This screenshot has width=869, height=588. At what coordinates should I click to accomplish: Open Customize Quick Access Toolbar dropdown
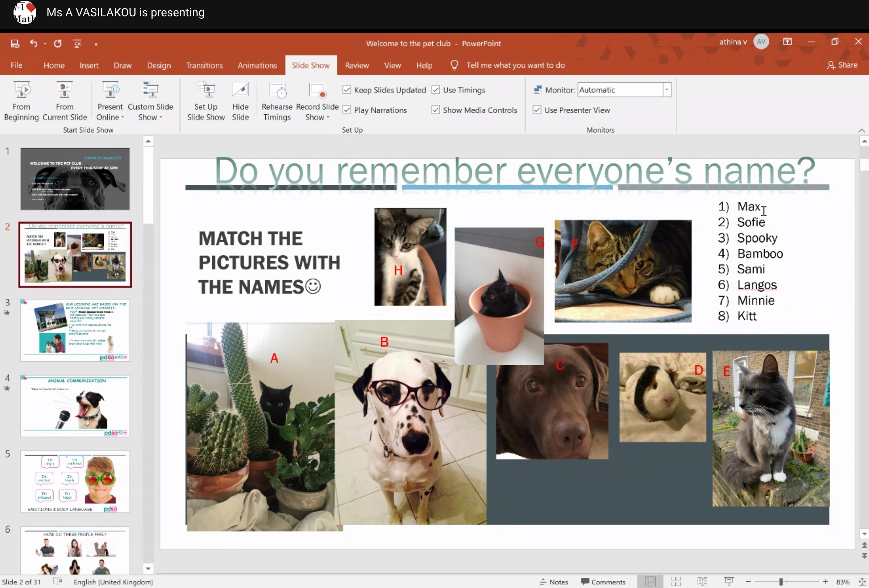coord(96,44)
